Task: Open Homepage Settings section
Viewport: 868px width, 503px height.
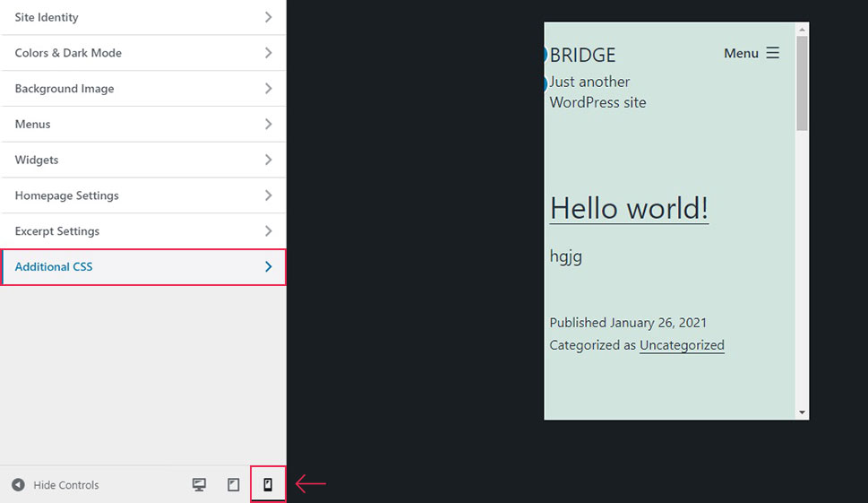Action: point(143,195)
